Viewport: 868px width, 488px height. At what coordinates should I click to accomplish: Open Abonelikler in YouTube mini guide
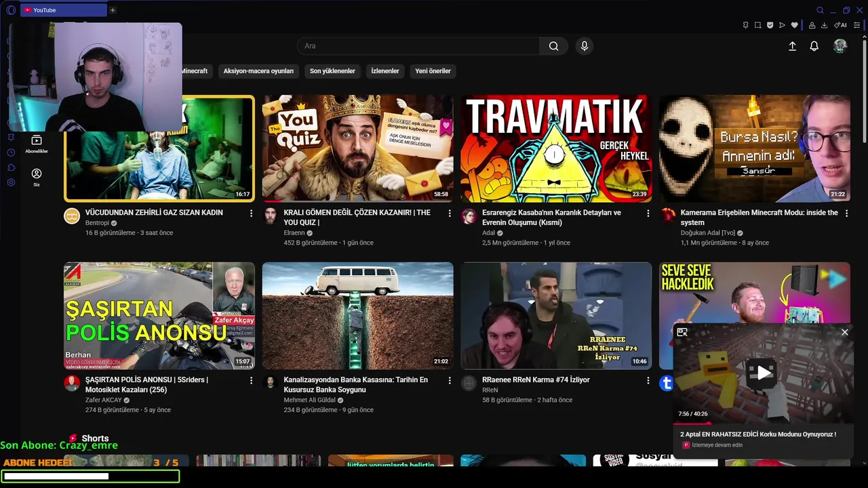tap(37, 144)
